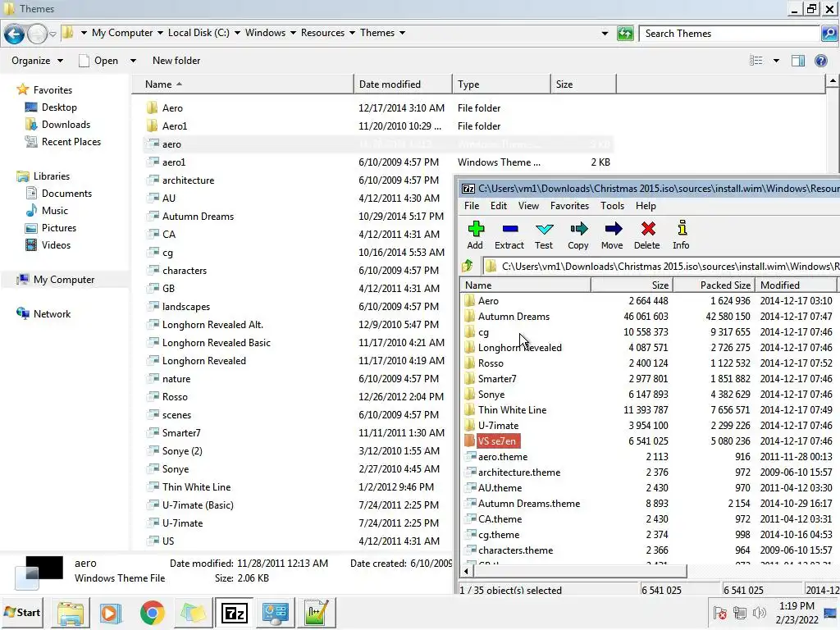Click the speaker volume tray icon
The height and width of the screenshot is (630, 840).
(759, 614)
